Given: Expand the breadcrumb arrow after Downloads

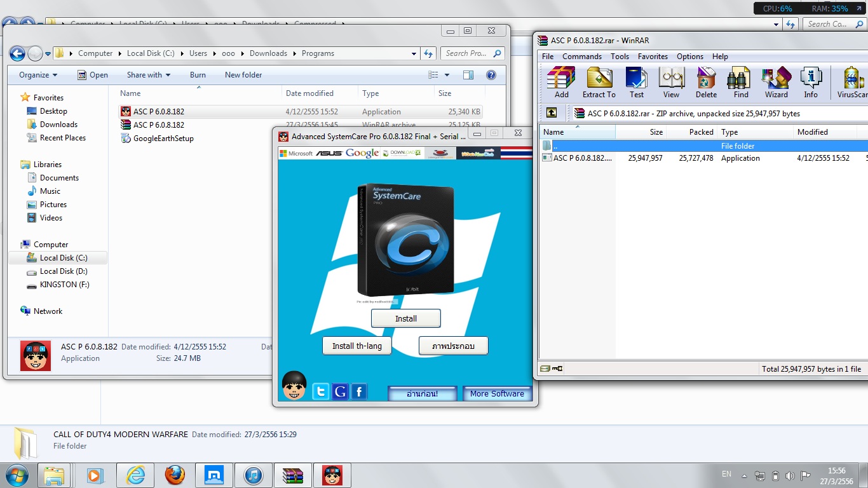Looking at the screenshot, I should click(294, 53).
